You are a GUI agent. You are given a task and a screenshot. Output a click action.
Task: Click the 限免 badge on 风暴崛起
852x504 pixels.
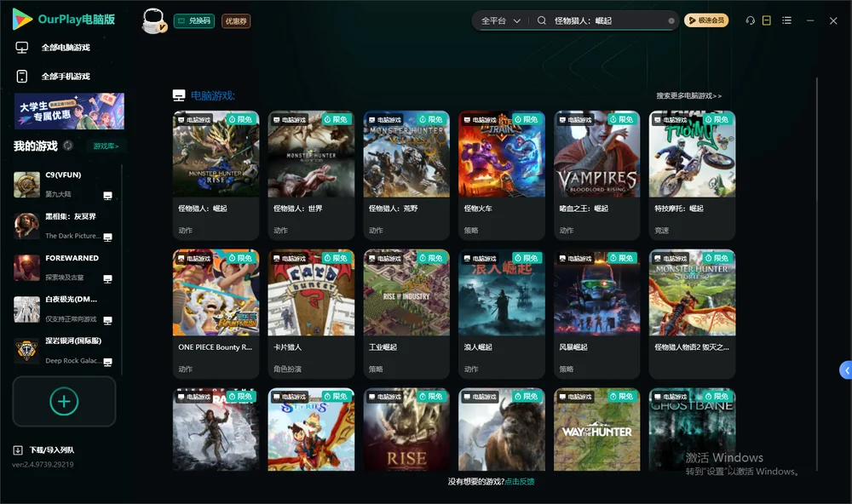[x=622, y=258]
